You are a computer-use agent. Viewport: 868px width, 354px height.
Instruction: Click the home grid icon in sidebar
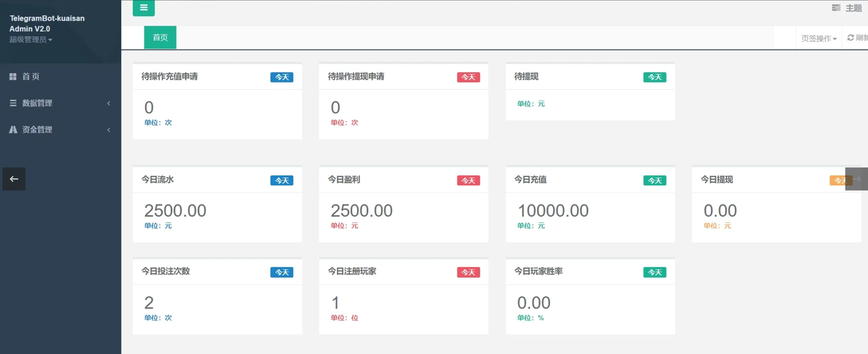click(x=13, y=76)
